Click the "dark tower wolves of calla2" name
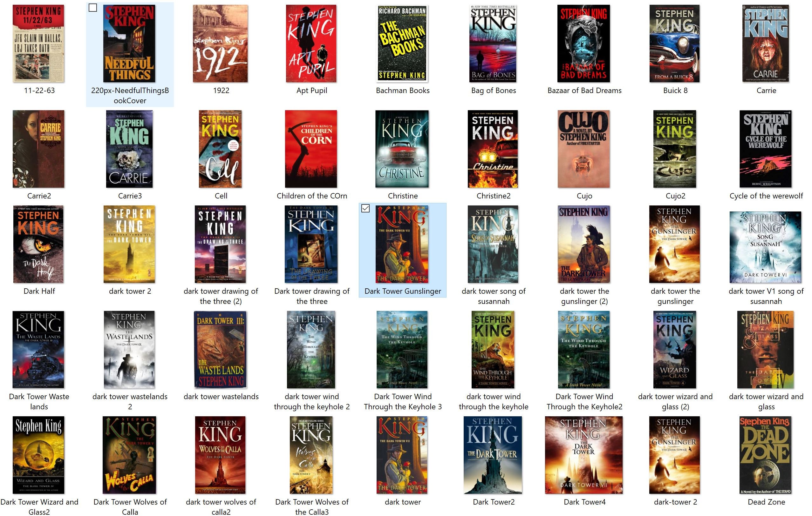The height and width of the screenshot is (516, 812). pyautogui.click(x=221, y=507)
